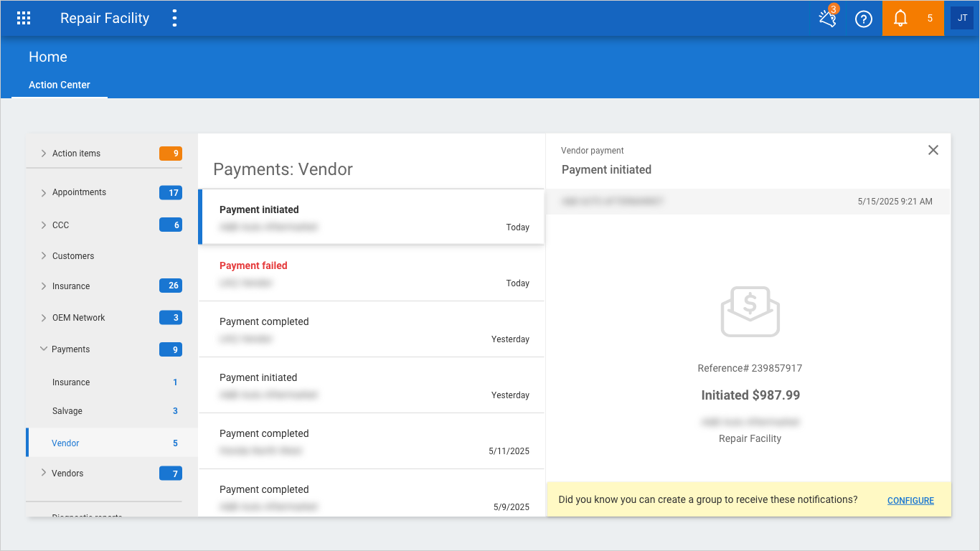Image resolution: width=980 pixels, height=551 pixels.
Task: Click the 5/15/2025 9:21 AM timestamp
Action: pyautogui.click(x=895, y=202)
